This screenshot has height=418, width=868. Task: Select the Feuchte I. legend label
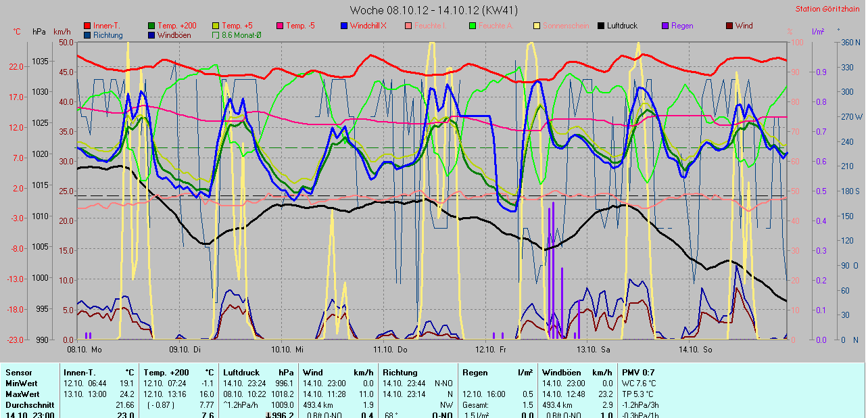click(431, 26)
